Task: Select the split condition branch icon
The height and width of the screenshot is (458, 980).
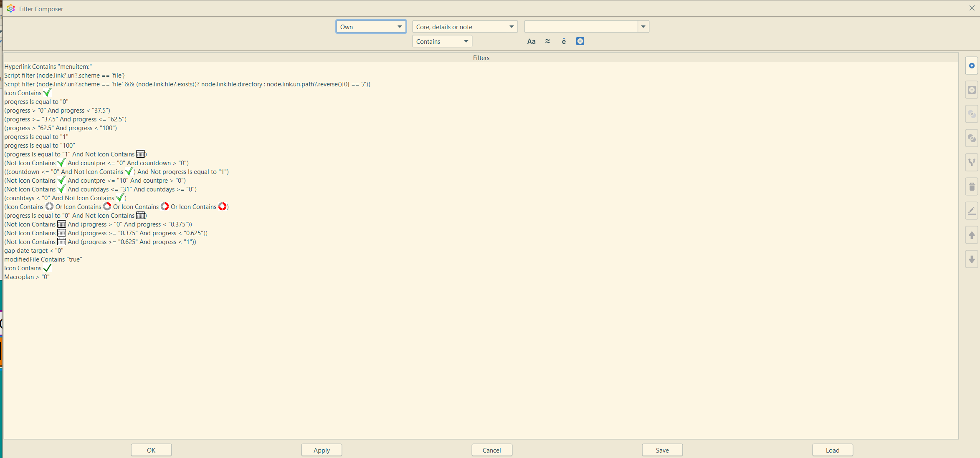Action: tap(972, 162)
